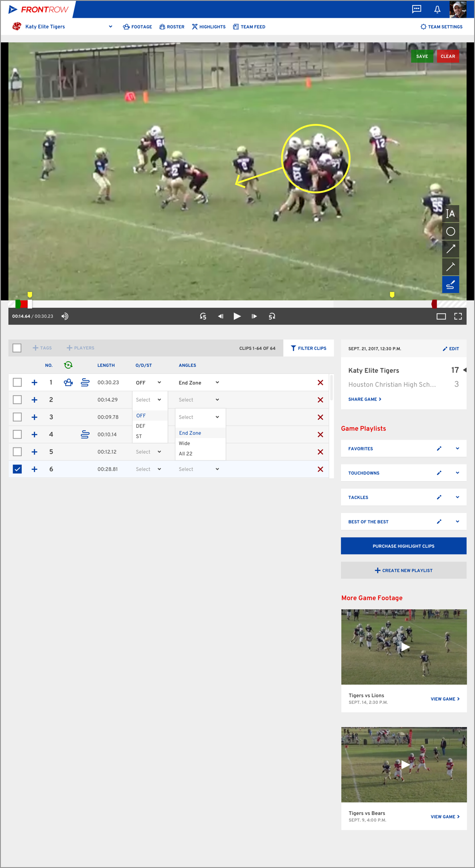Check the box for clip 1
Screen dimensions: 475x868
pyautogui.click(x=17, y=382)
